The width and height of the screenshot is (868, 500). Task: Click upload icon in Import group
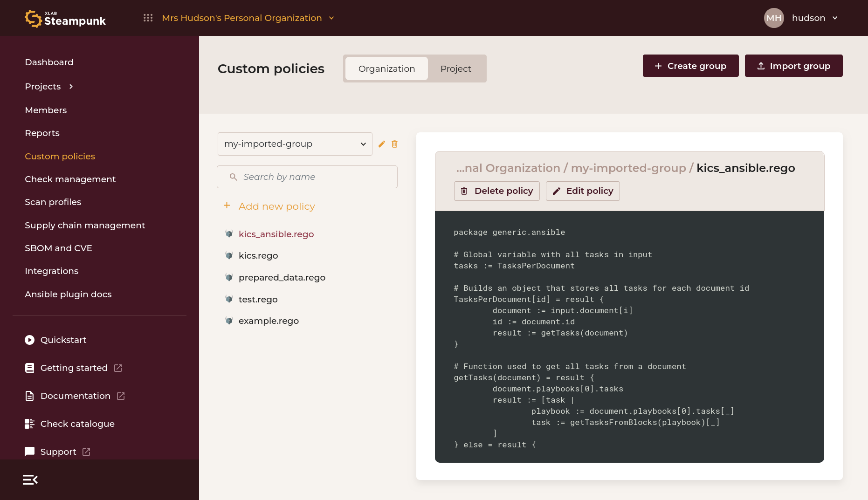point(761,66)
